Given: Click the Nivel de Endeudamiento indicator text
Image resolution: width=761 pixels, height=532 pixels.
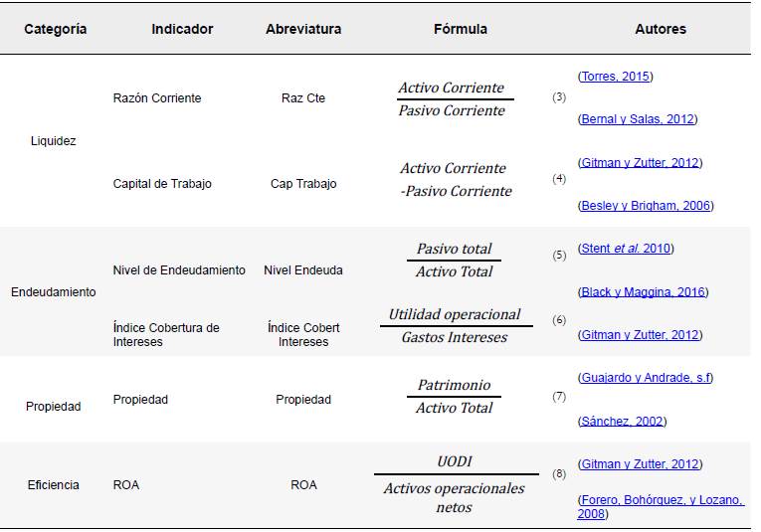Looking at the screenshot, I should pyautogui.click(x=179, y=270).
